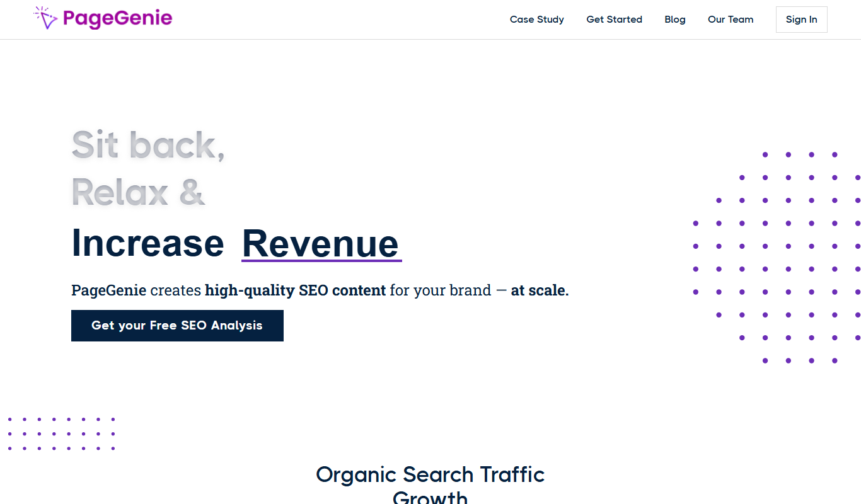
Task: Click the PageGenie logo
Action: coord(103,18)
